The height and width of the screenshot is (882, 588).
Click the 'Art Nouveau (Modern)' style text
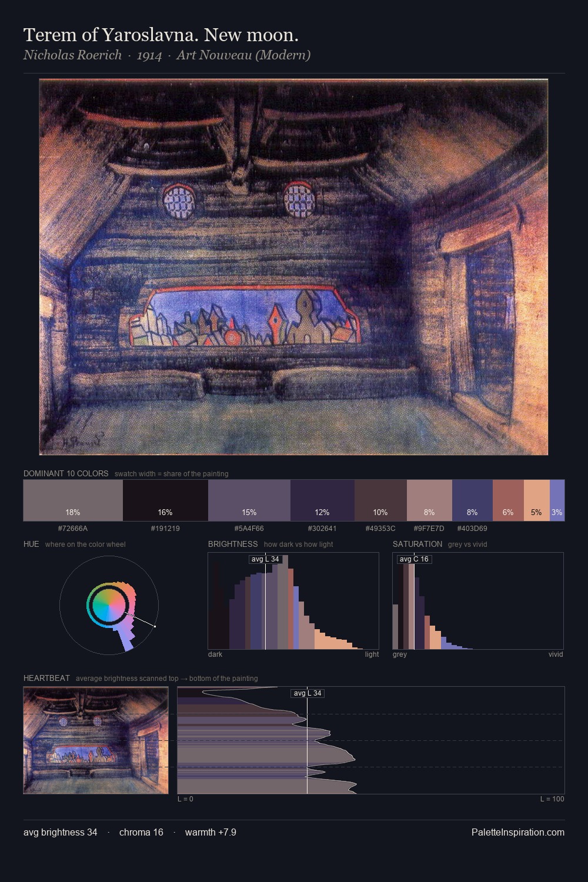243,55
